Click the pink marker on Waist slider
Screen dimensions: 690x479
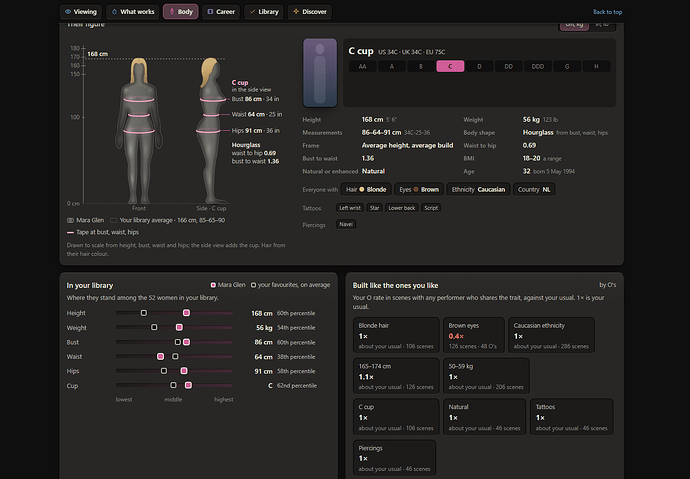(161, 356)
